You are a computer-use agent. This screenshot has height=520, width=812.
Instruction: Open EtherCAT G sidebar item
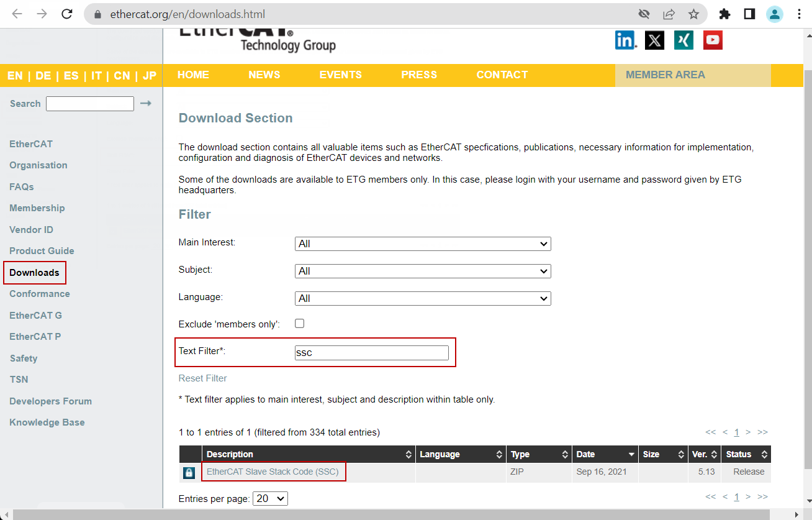[35, 316]
